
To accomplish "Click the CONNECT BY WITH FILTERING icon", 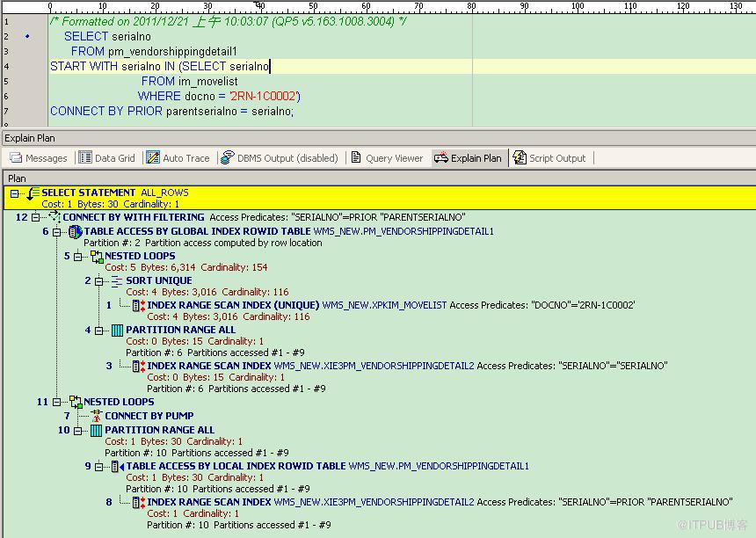I will (53, 217).
